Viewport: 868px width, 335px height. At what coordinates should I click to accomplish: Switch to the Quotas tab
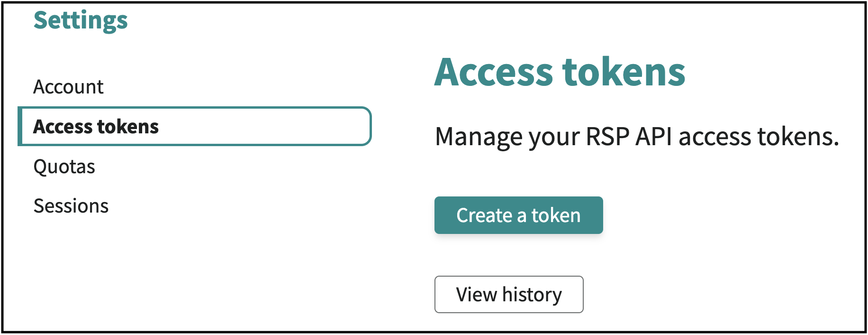(x=64, y=167)
